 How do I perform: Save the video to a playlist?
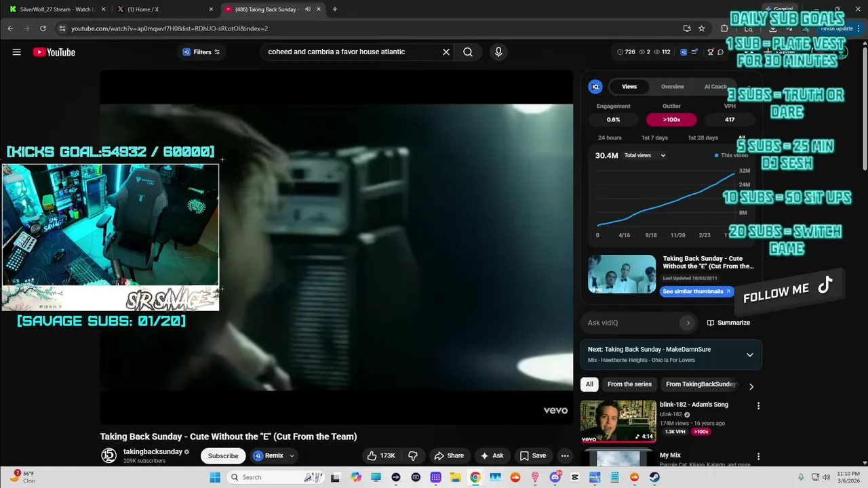coord(533,455)
